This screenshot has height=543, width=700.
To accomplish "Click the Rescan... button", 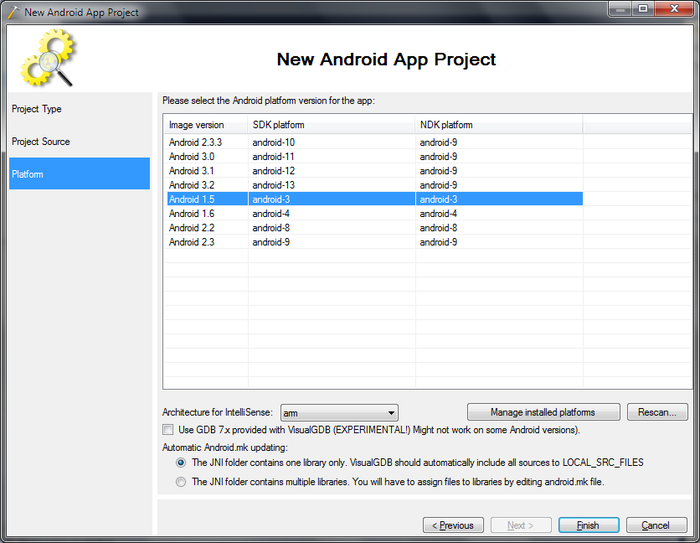I will [657, 412].
